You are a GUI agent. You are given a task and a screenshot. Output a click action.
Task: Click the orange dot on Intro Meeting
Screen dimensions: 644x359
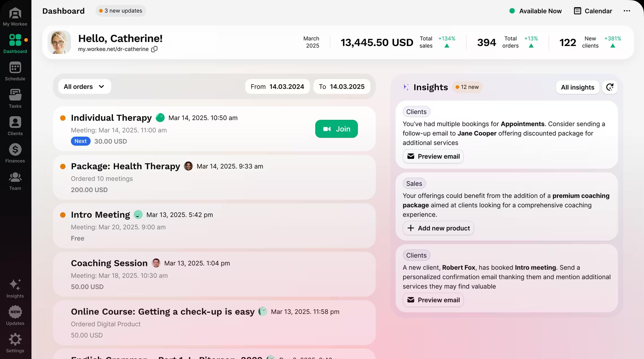pyautogui.click(x=63, y=215)
